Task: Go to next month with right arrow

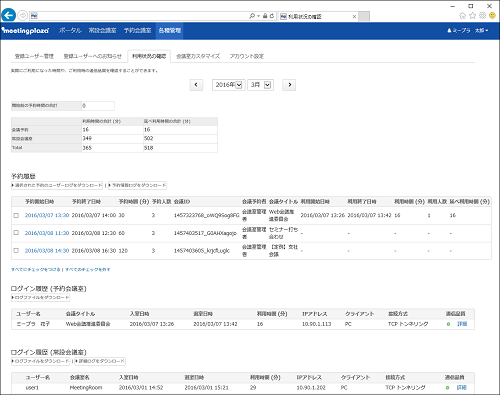Action: coord(289,85)
